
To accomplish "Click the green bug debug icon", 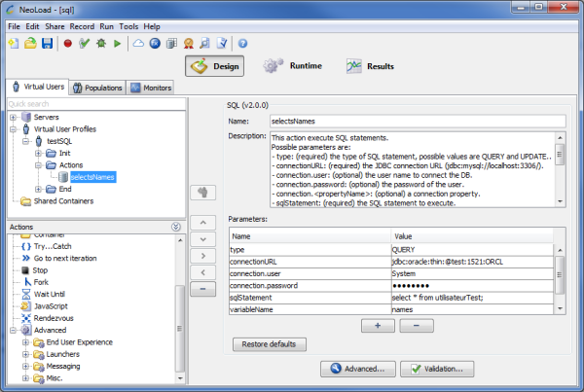I will [x=101, y=44].
